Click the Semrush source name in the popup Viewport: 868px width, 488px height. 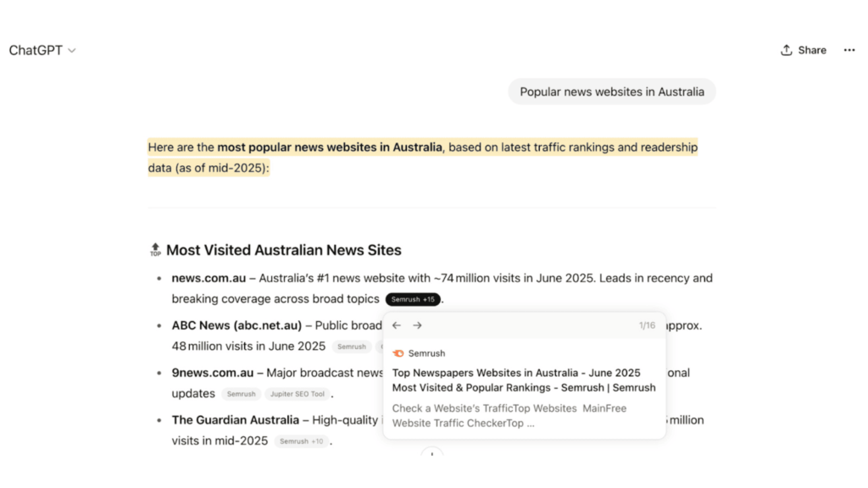pyautogui.click(x=426, y=353)
